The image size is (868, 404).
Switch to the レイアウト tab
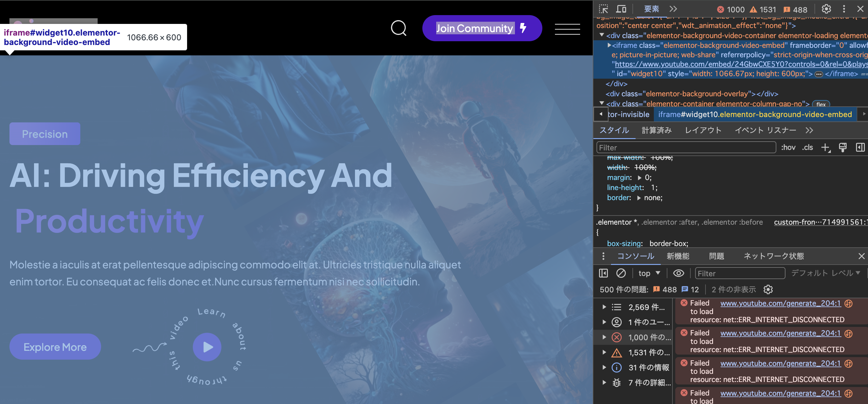coord(703,130)
